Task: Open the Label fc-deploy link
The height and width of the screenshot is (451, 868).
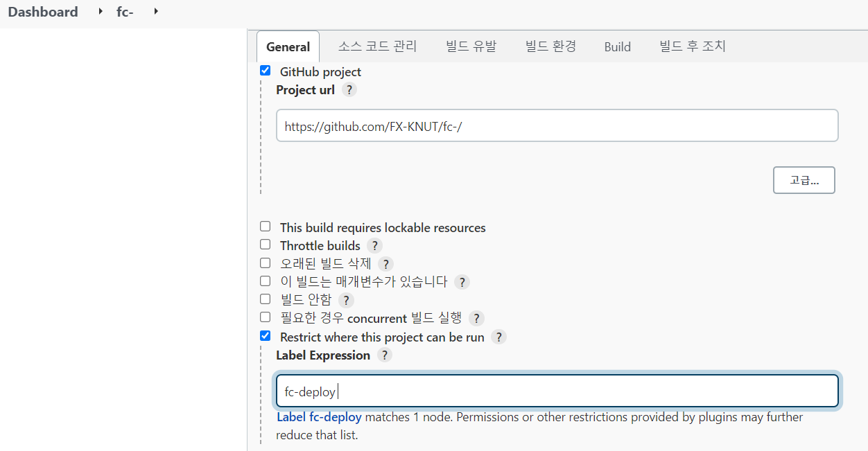Action: 319,417
